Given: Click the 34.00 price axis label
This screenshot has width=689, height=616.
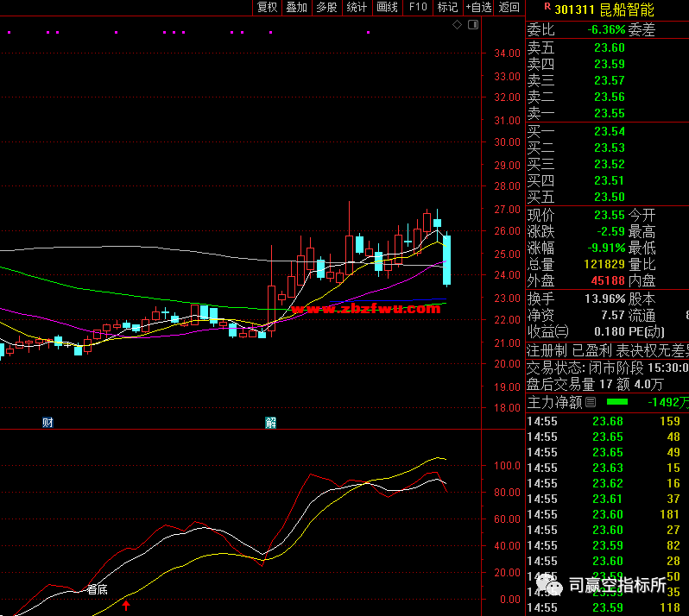Looking at the screenshot, I should pos(507,53).
